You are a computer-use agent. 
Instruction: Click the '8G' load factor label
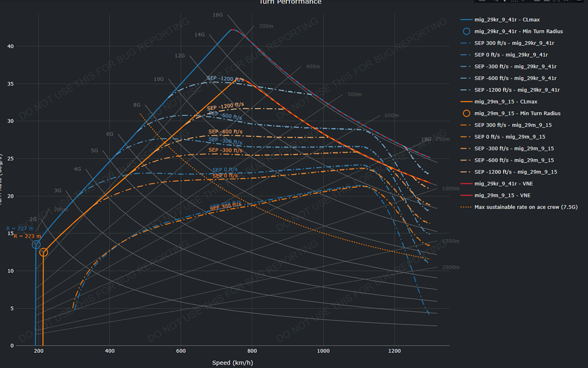137,105
